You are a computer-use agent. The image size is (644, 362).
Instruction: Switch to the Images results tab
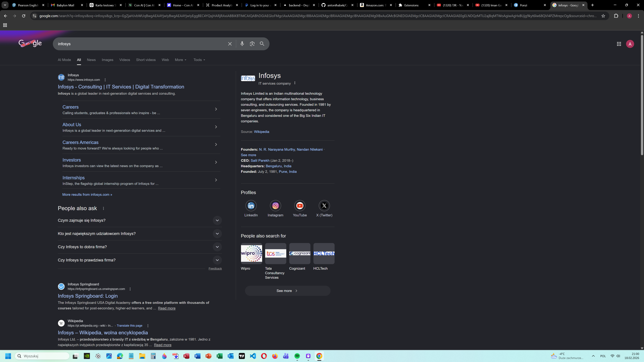(107, 60)
